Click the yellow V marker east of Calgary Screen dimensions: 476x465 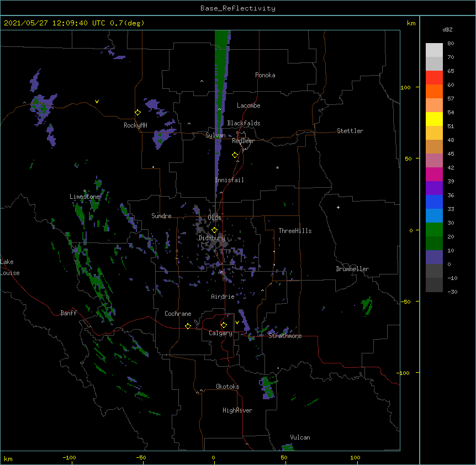(x=237, y=323)
